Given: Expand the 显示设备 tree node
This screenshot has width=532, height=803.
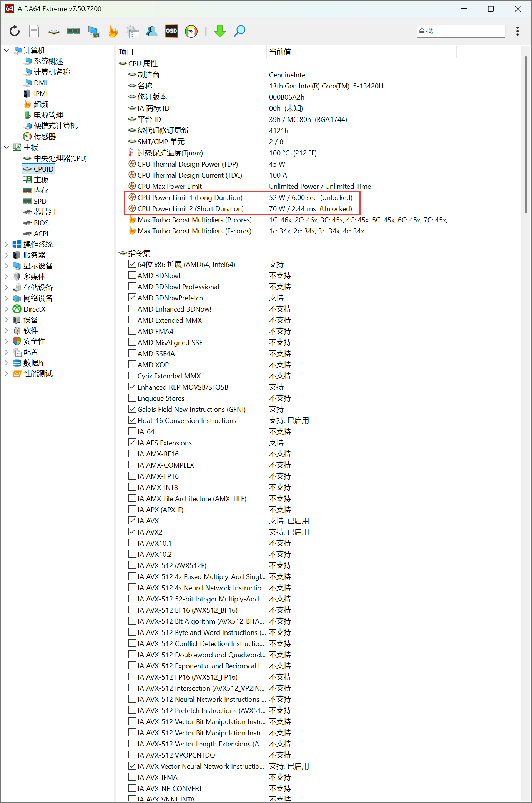Looking at the screenshot, I should point(7,266).
